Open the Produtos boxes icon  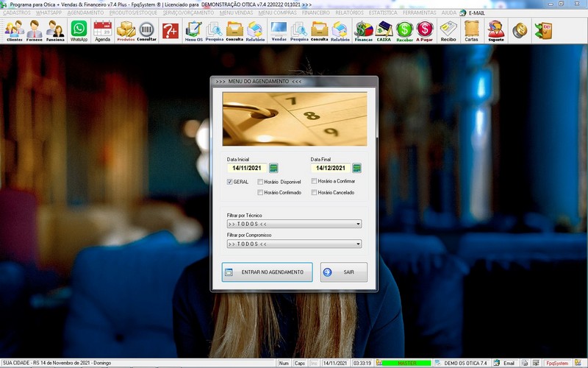point(126,31)
